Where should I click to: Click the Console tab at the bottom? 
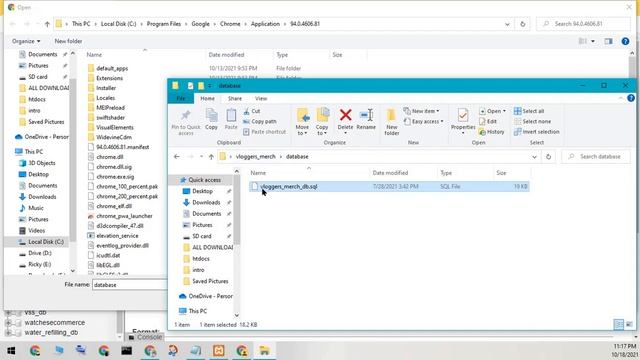pos(145,337)
